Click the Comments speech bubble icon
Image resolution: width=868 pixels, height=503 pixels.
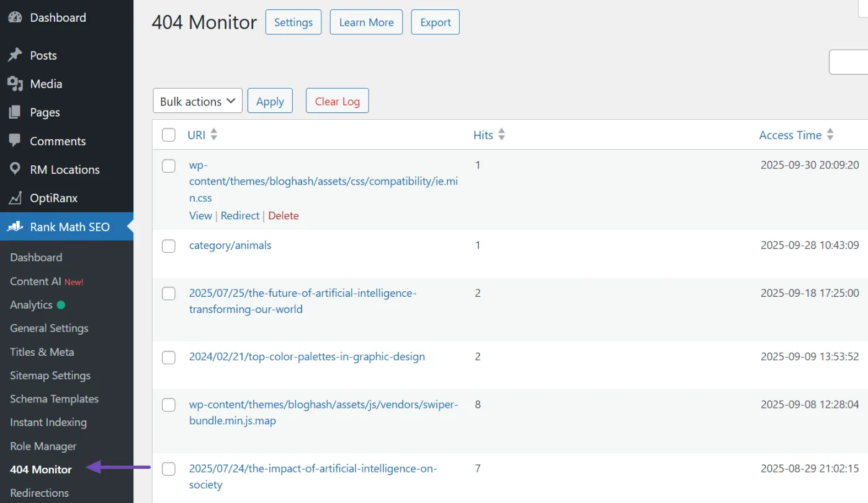[x=15, y=141]
